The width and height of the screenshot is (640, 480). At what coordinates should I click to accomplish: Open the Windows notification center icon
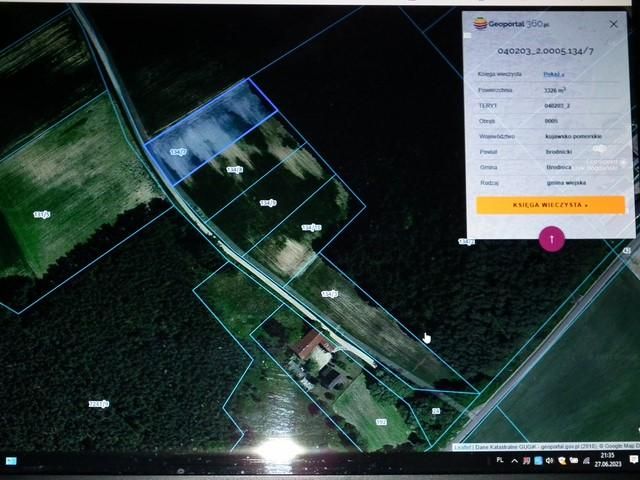point(633,460)
